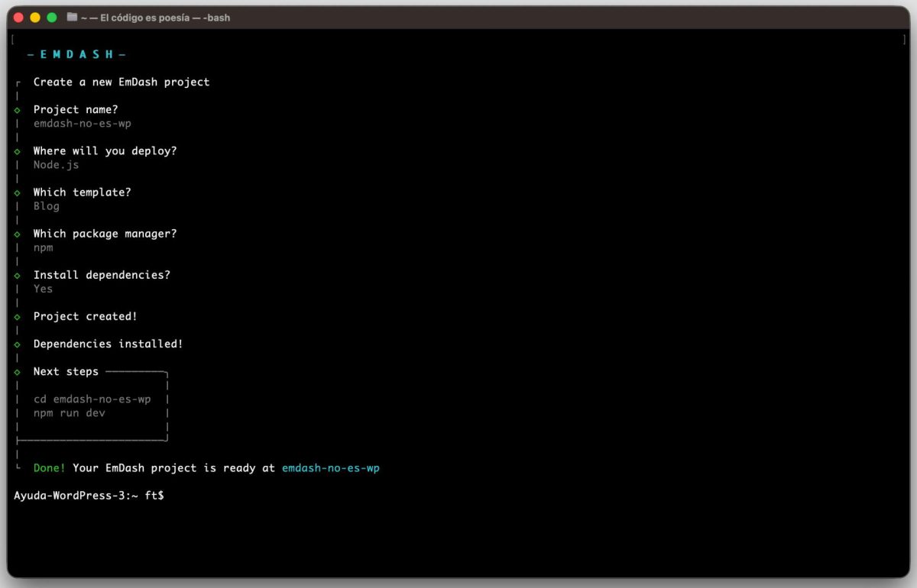Click the red close window button
917x588 pixels.
[x=19, y=17]
